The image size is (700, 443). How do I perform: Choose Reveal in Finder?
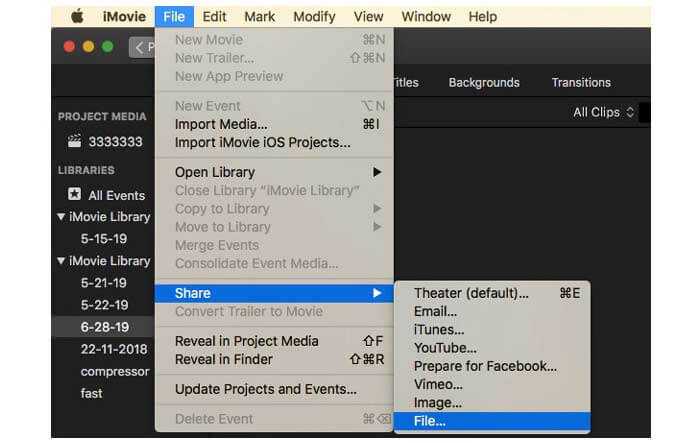click(274, 359)
